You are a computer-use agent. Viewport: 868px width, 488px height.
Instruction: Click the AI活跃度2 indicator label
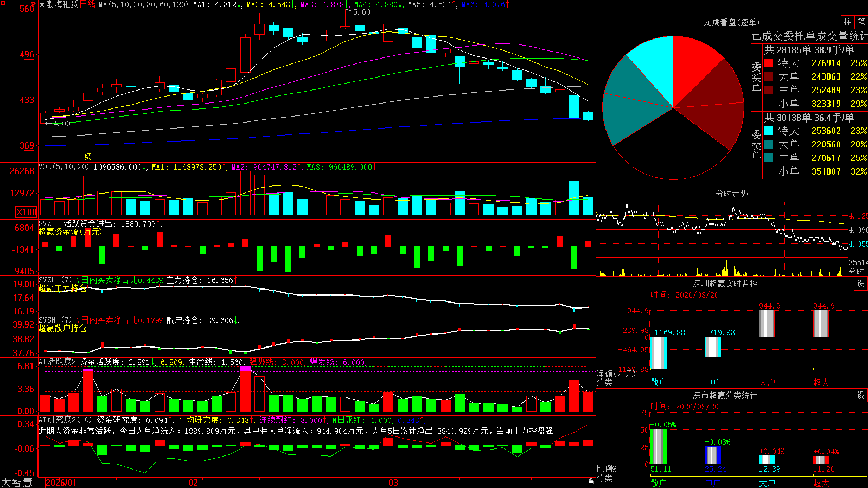[58, 362]
